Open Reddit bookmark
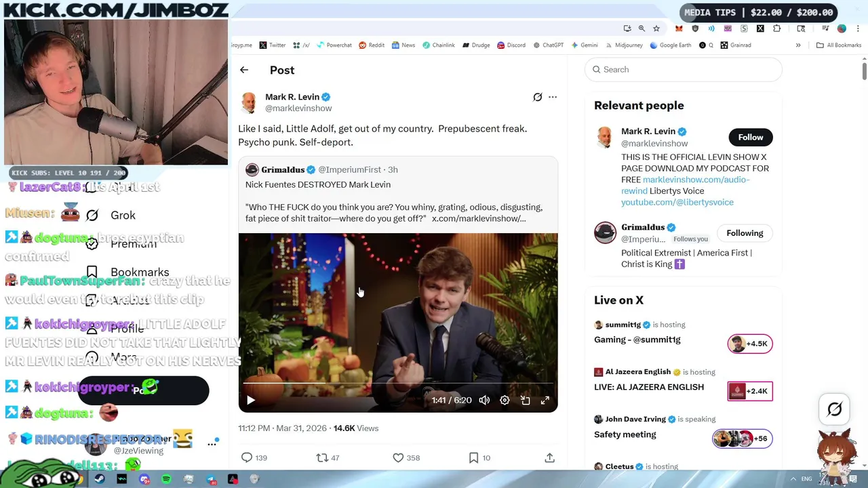The height and width of the screenshot is (488, 868). (372, 45)
